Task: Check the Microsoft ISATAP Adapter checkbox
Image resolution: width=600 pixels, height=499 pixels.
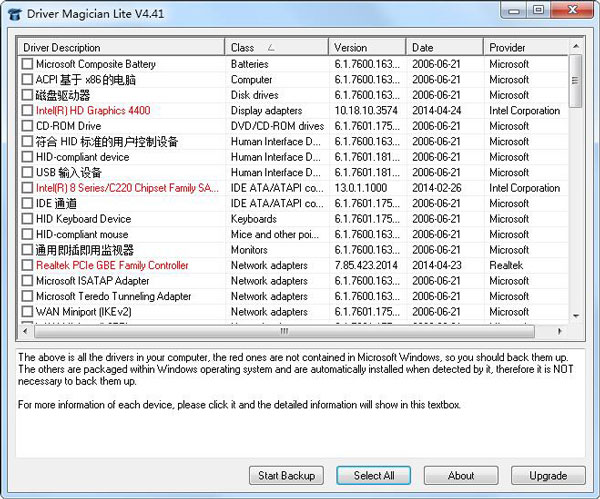Action: pyautogui.click(x=27, y=280)
